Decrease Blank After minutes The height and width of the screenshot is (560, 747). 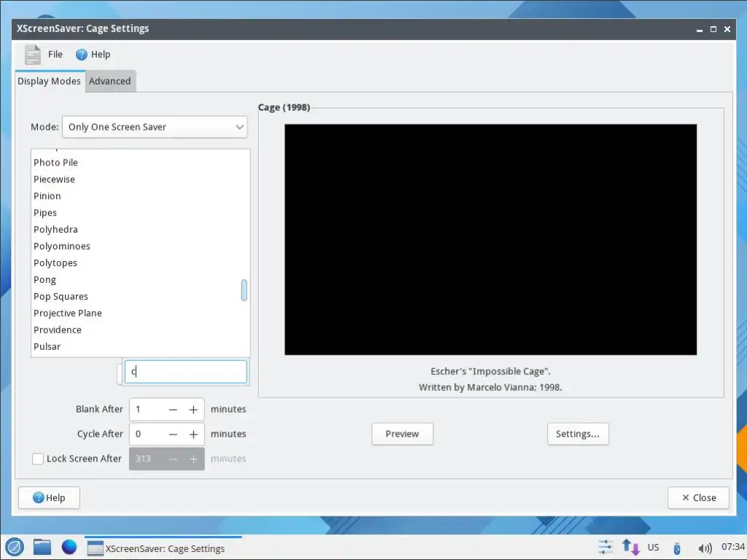(173, 410)
